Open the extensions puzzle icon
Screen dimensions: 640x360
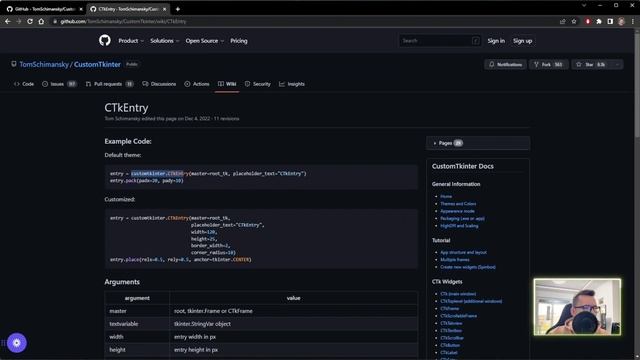pos(599,21)
